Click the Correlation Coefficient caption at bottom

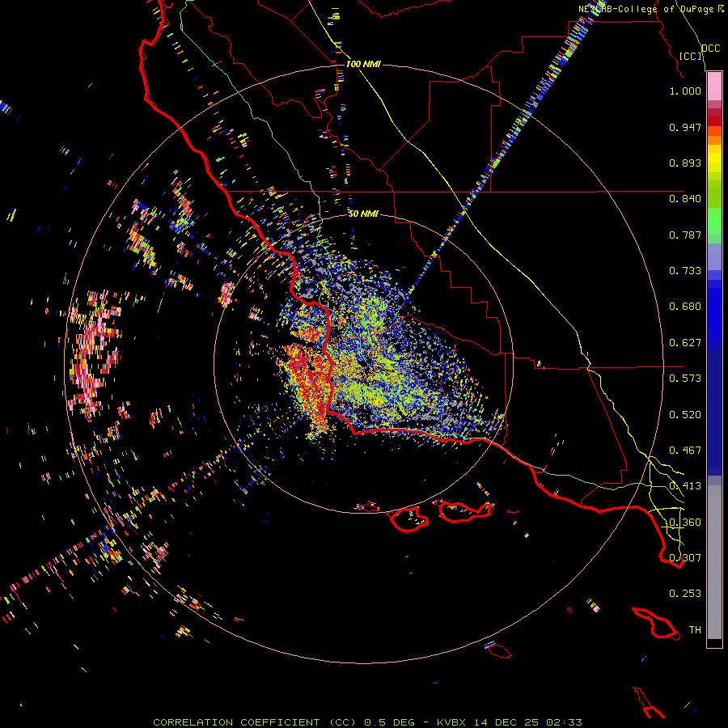click(x=367, y=722)
